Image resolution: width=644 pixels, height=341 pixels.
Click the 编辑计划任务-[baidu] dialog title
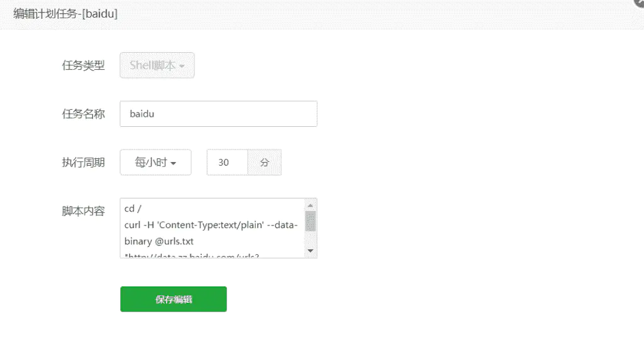65,14
